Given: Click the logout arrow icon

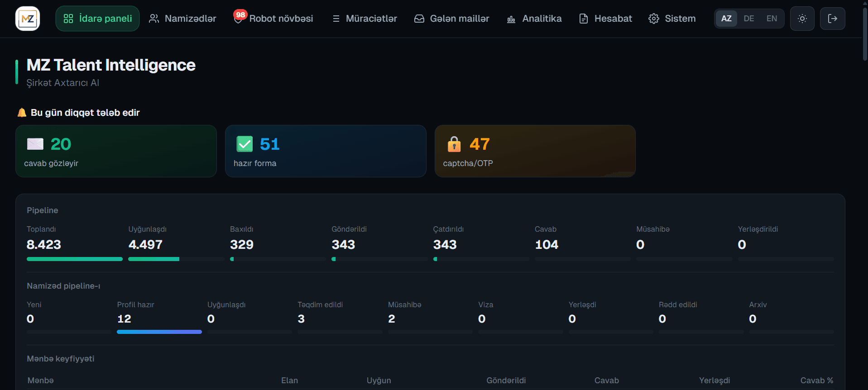Looking at the screenshot, I should click(832, 19).
